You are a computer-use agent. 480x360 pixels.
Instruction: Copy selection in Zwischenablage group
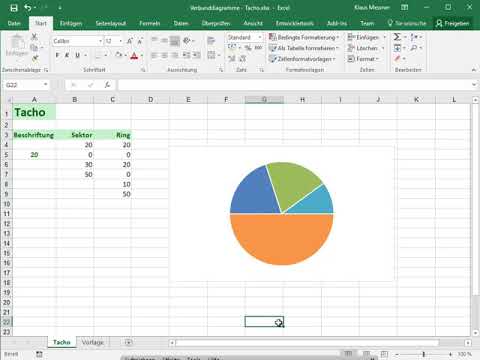[34, 48]
